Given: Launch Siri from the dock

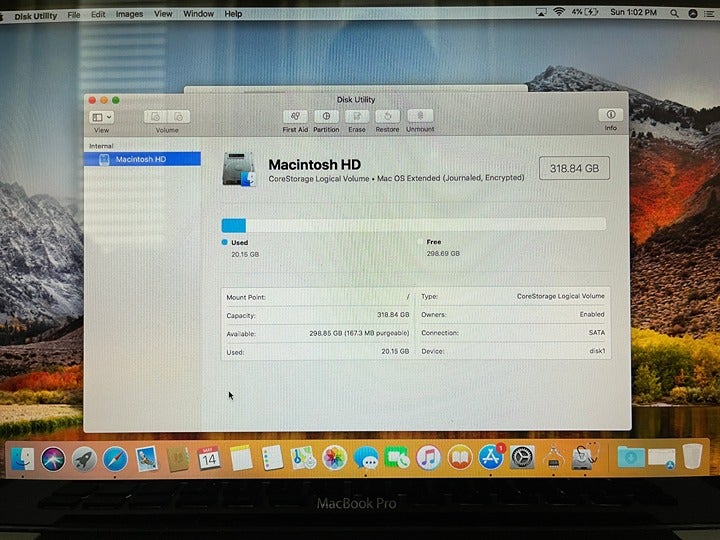Looking at the screenshot, I should pyautogui.click(x=53, y=459).
